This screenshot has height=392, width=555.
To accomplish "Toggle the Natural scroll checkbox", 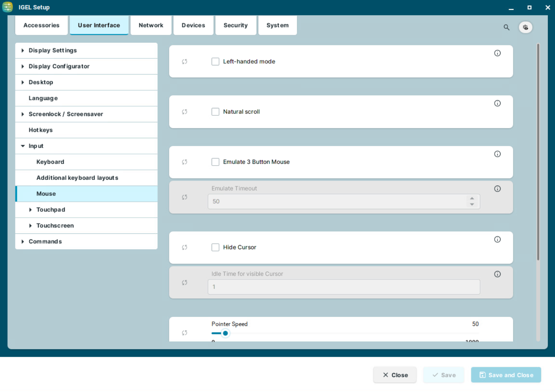I will click(215, 112).
